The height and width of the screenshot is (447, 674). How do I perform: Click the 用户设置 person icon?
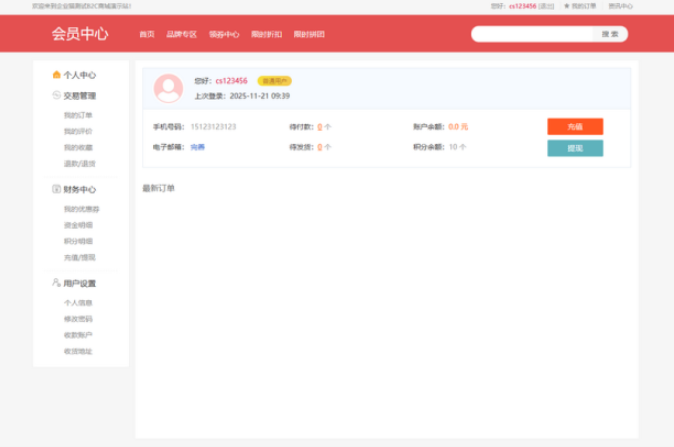(56, 282)
